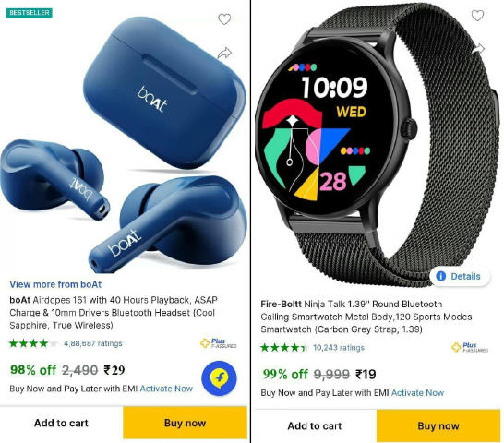Buy now the Fire-Boltt smartwatch
Viewport: 504px width, 443px height.
pyautogui.click(x=438, y=426)
